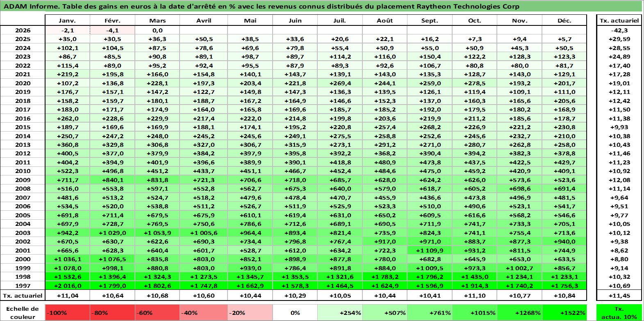
Task: Click the +786,6 cell for May 2004
Action: point(250,224)
